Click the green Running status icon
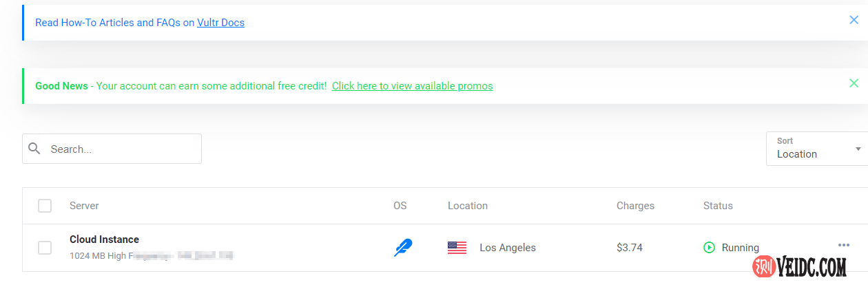Image resolution: width=868 pixels, height=298 pixels. coord(709,248)
